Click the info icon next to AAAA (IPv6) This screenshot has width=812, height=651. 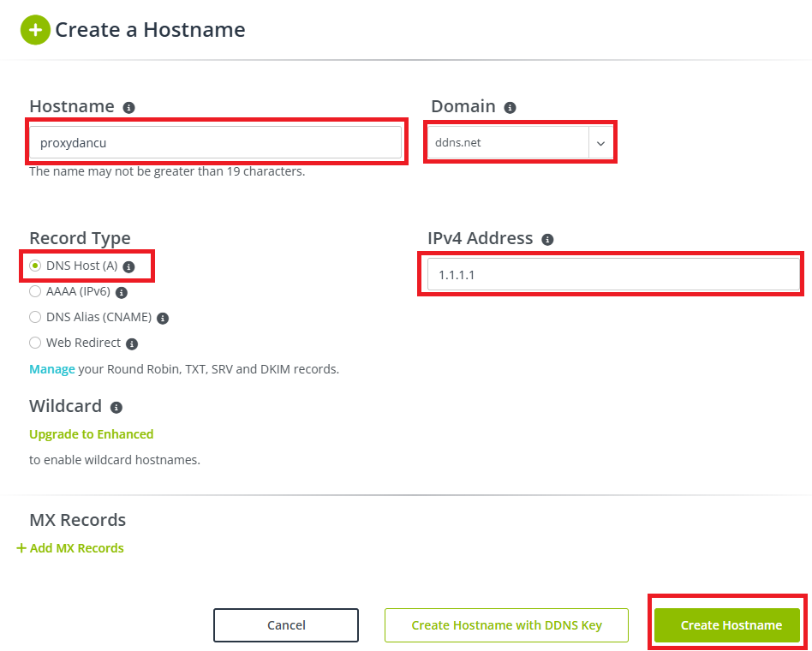coord(122,292)
